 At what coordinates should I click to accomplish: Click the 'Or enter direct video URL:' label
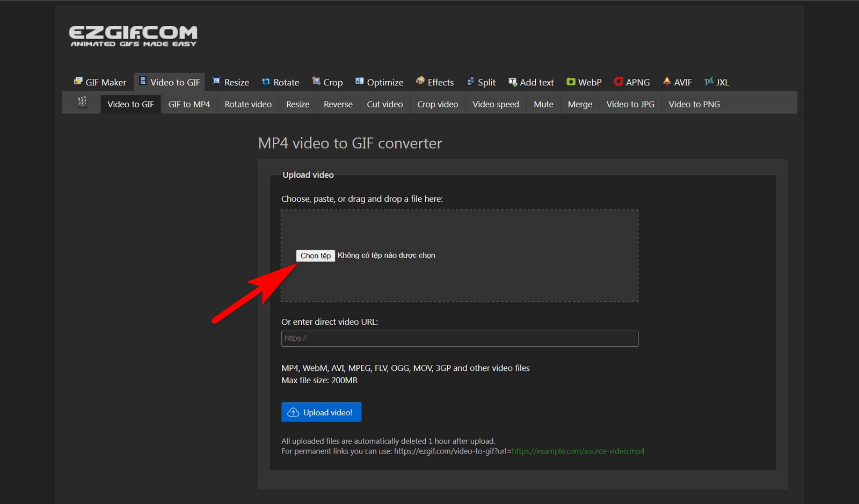click(x=330, y=322)
